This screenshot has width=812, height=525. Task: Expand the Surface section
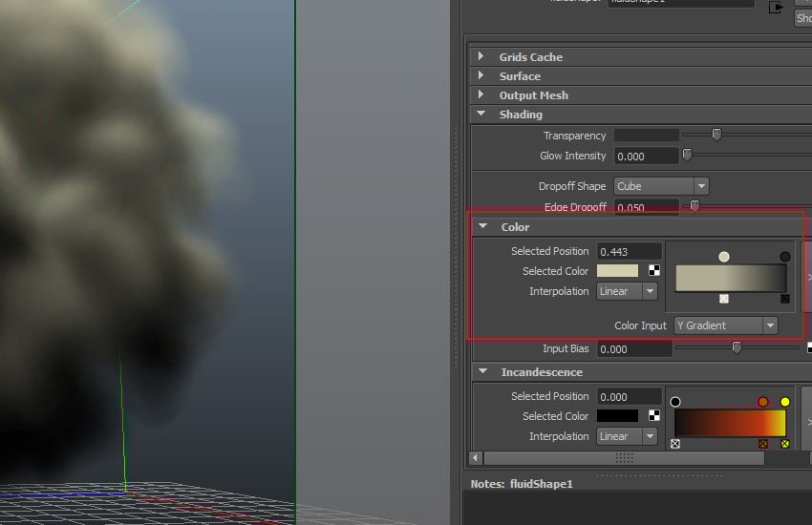481,75
